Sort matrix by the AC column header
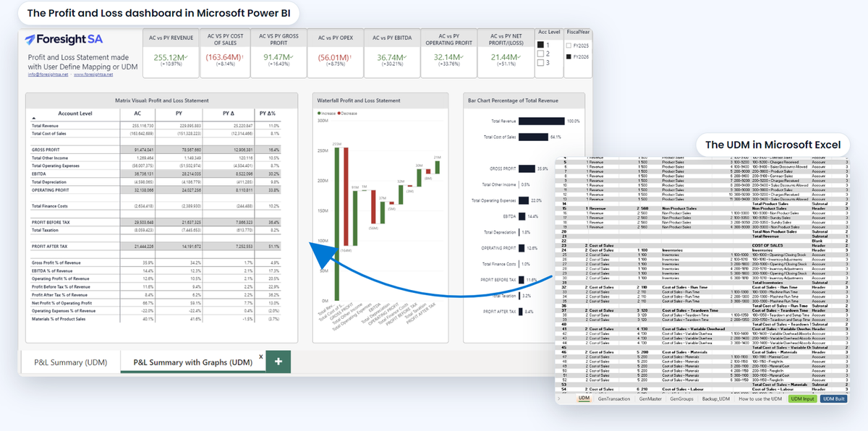This screenshot has width=868, height=431. 137,114
